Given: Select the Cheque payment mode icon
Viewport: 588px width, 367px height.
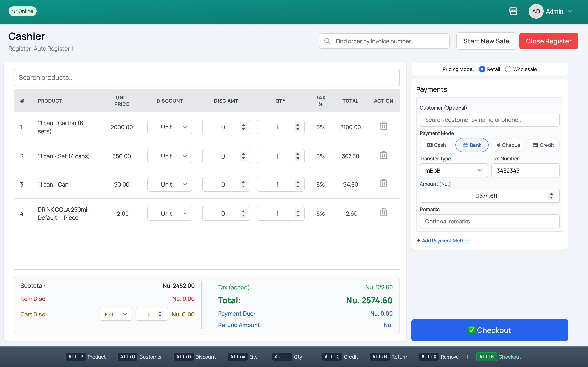Looking at the screenshot, I should [x=498, y=145].
